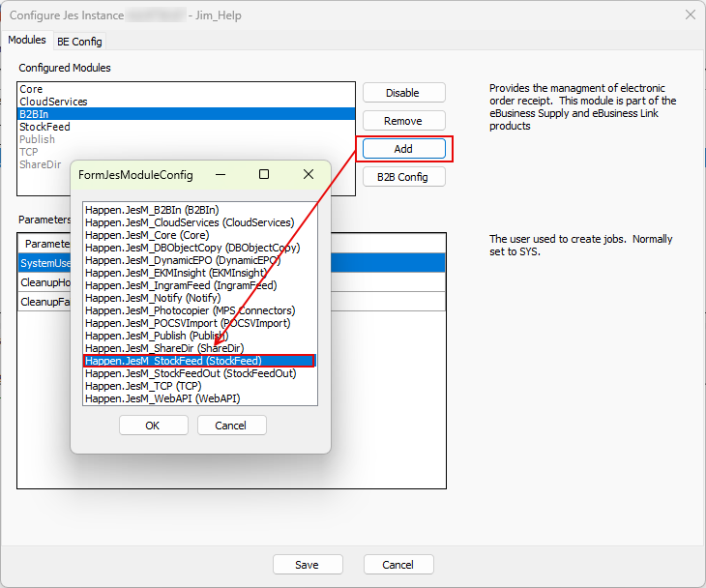Select B2BIn in Configured Modules

(x=186, y=114)
